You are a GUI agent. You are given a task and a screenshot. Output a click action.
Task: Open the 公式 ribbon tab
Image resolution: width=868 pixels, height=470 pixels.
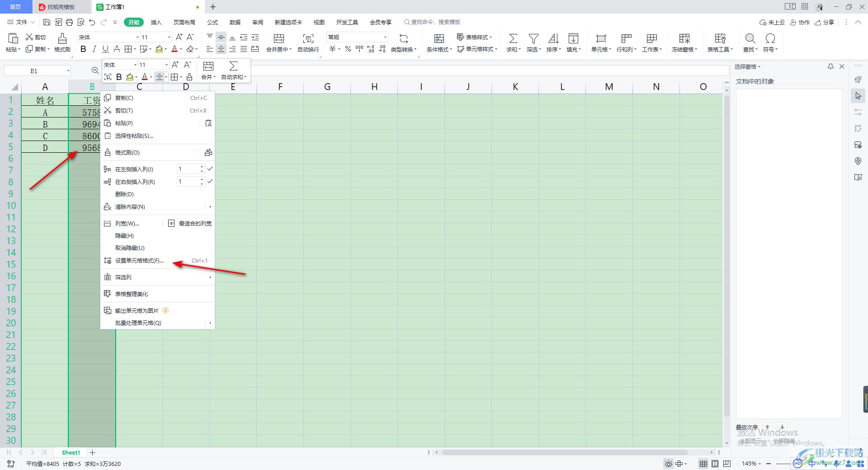pos(212,22)
